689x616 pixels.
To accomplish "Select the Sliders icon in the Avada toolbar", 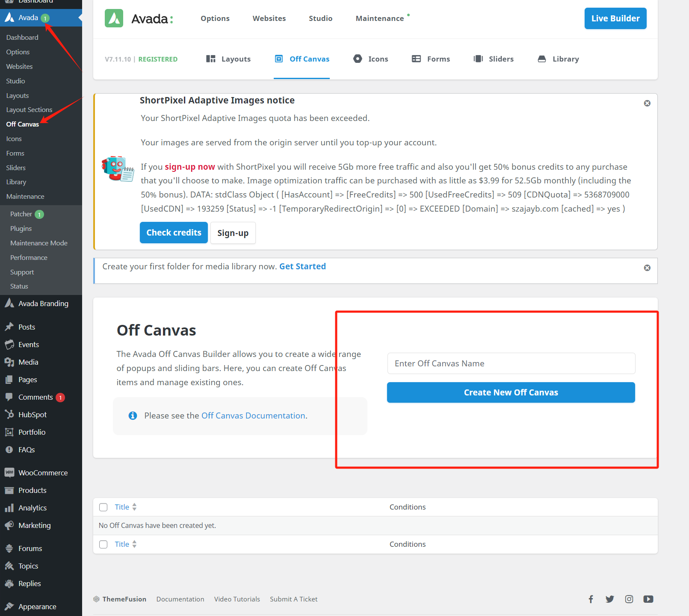I will [x=478, y=59].
